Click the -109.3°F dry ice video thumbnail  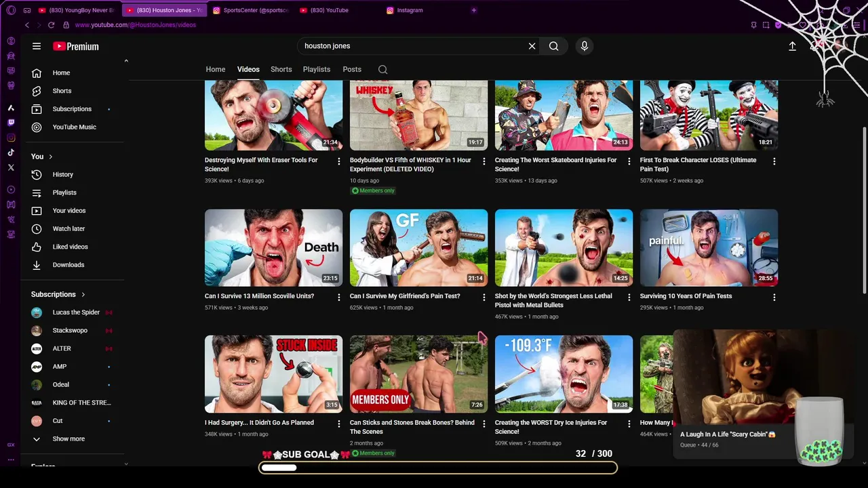[564, 374]
